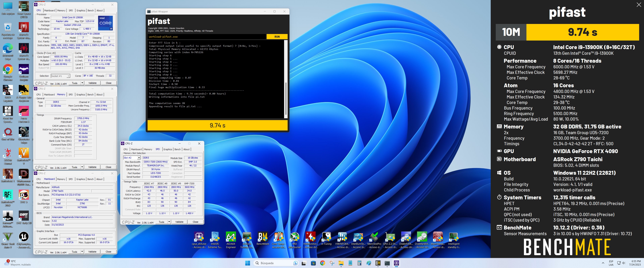Click the Búsqueda taskbar search box
This screenshot has height=268, width=644.
(276, 263)
